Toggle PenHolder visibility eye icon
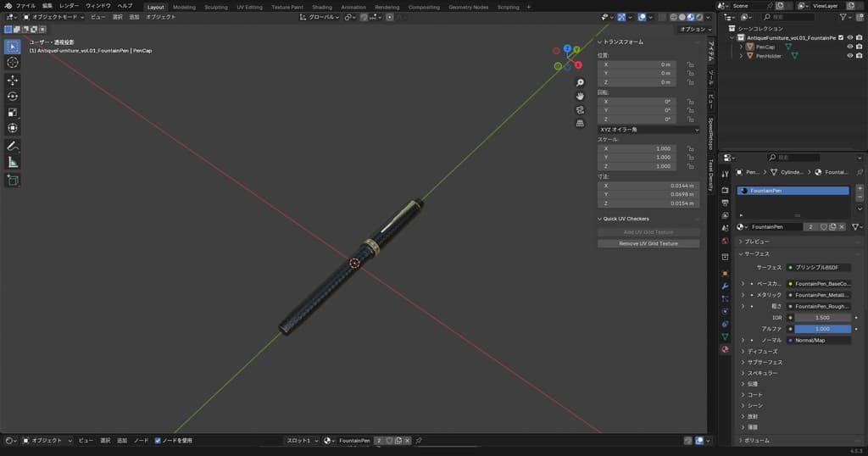 pos(849,56)
